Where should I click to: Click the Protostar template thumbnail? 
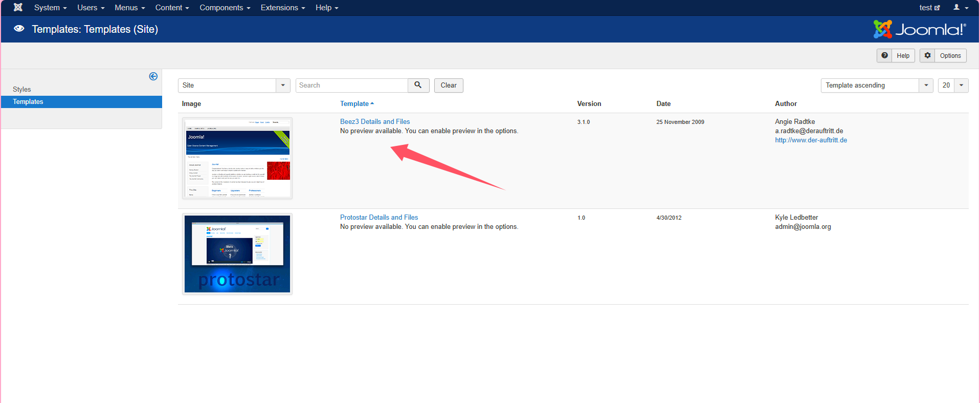(237, 254)
